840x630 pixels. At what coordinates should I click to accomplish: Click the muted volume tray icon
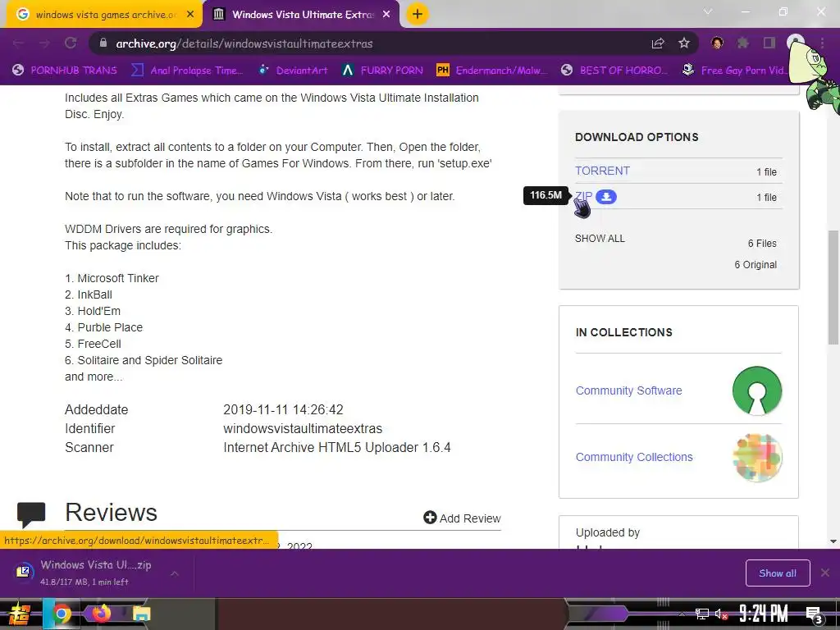[x=721, y=614]
